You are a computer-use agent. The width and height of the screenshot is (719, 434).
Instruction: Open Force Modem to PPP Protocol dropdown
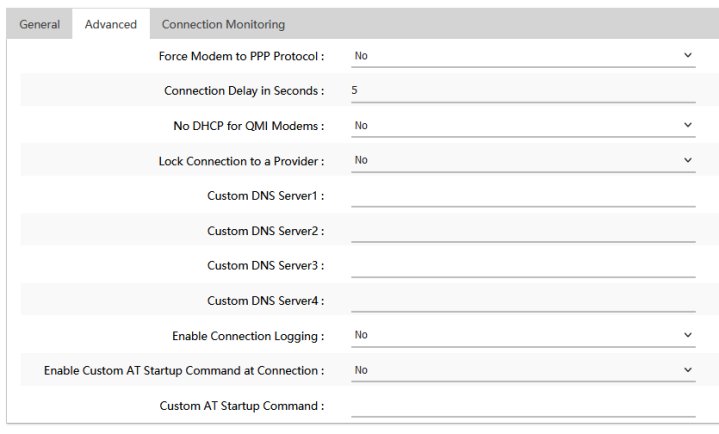coord(523,56)
